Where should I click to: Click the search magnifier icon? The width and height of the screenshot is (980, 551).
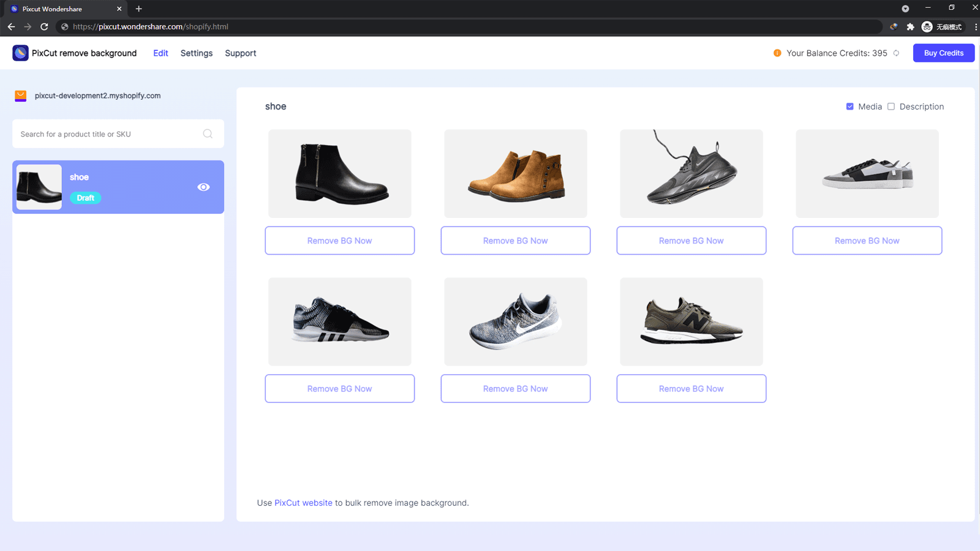[208, 133]
